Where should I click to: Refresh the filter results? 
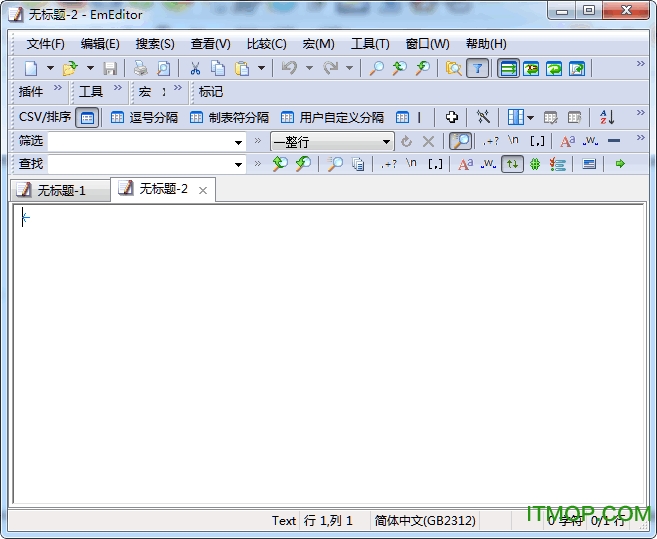(406, 142)
